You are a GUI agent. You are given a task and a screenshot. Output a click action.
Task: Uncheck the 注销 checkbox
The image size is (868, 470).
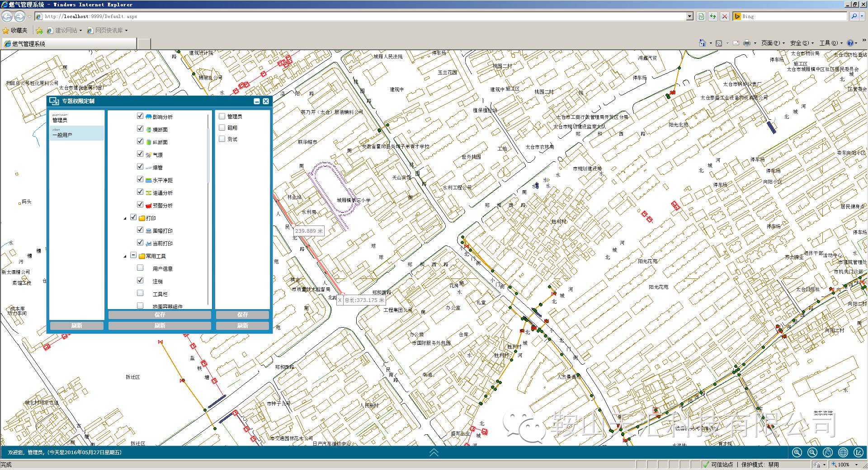pos(140,281)
